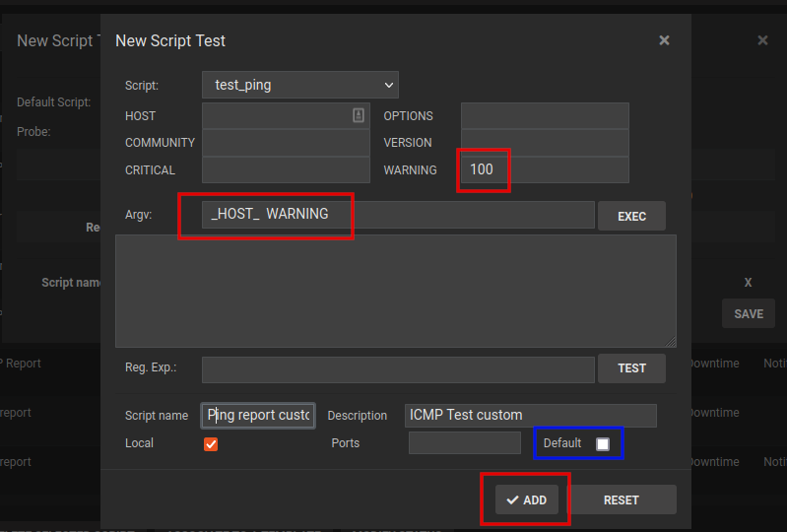Image resolution: width=787 pixels, height=532 pixels.
Task: Focus the HOST input field
Action: (x=276, y=115)
